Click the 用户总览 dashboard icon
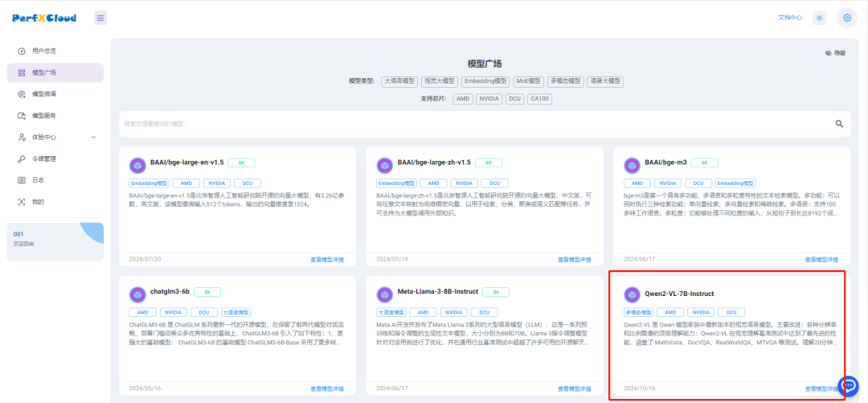 point(22,51)
